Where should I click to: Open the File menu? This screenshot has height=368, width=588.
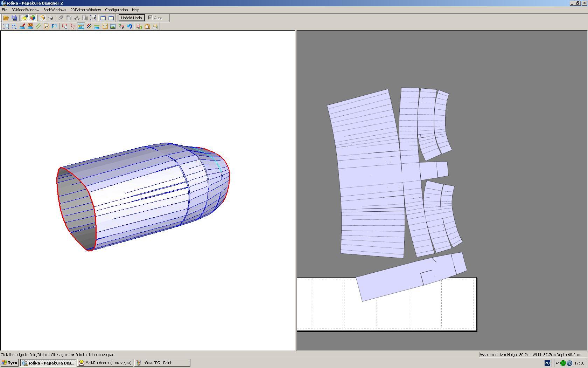(5, 10)
